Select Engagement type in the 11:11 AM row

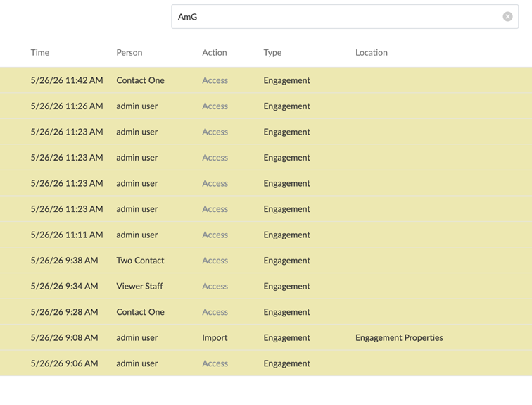click(286, 235)
